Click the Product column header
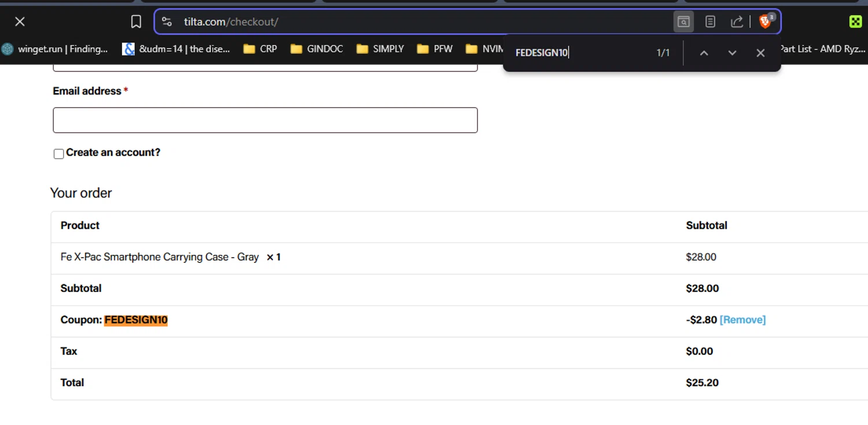 pyautogui.click(x=80, y=225)
